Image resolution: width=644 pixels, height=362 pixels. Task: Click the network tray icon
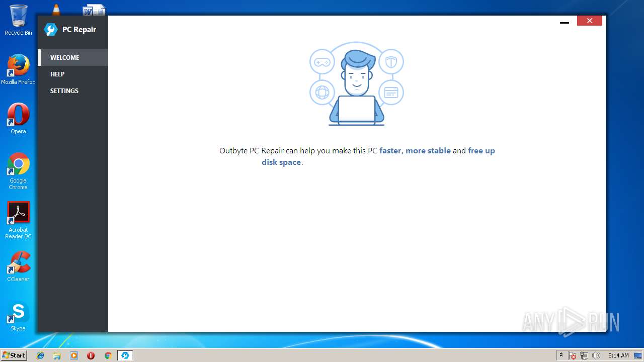click(584, 355)
